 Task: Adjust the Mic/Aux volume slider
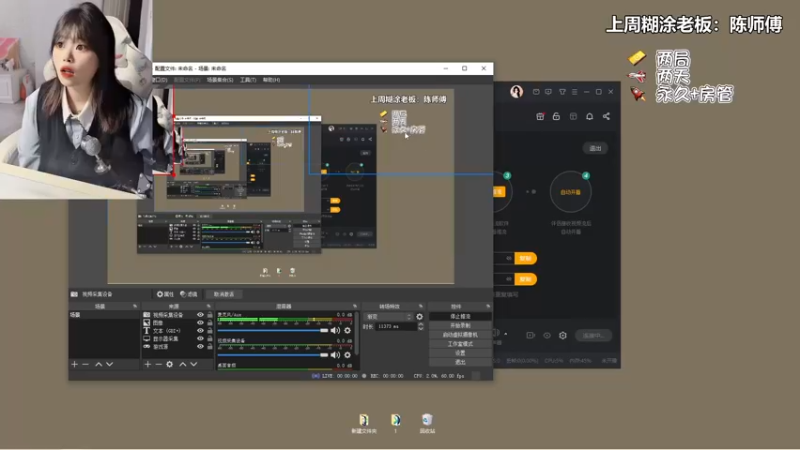tap(273, 331)
